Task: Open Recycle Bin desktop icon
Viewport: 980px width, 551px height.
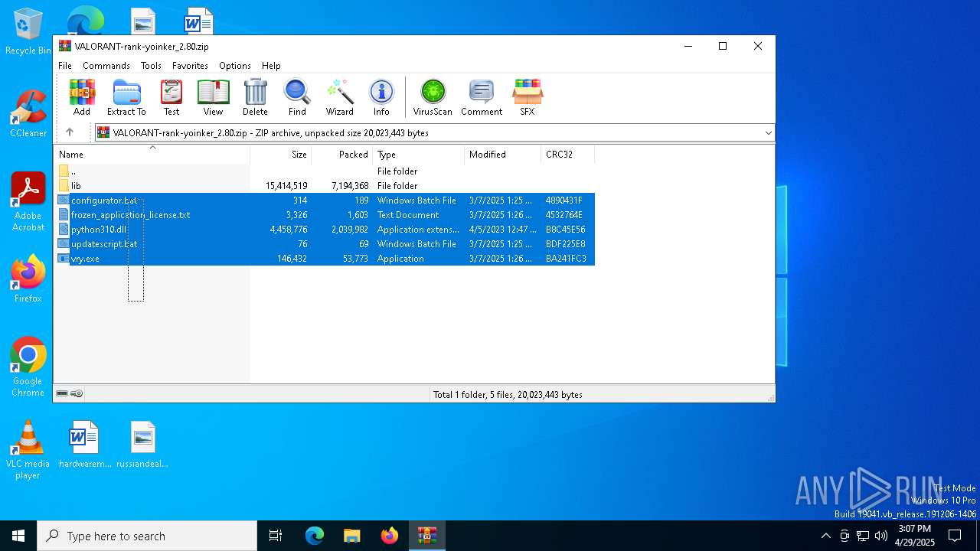Action: click(x=28, y=32)
